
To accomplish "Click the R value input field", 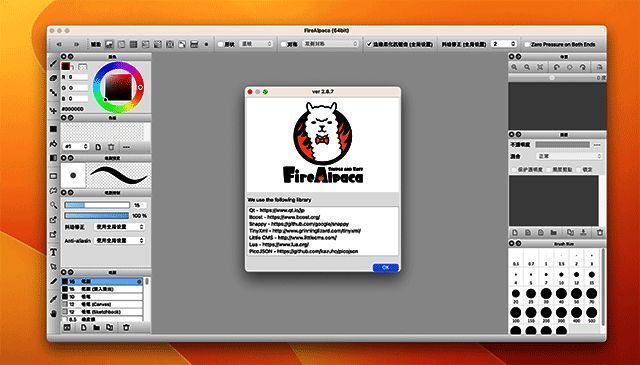I will [x=78, y=77].
